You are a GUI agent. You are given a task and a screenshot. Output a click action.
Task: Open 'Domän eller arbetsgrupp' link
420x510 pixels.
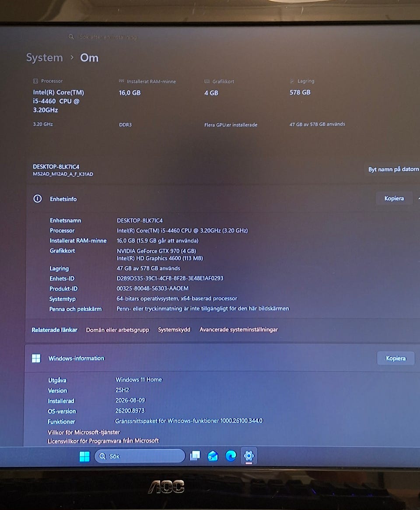[x=117, y=330]
